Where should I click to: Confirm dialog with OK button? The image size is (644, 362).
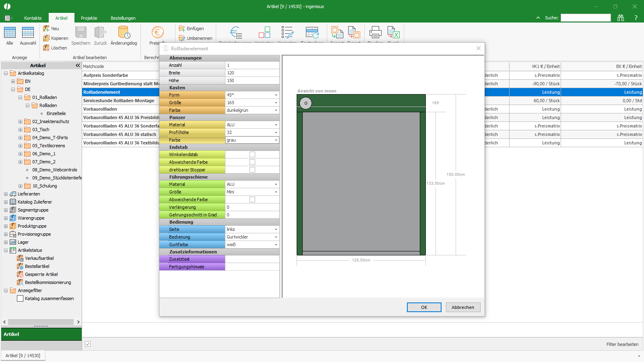pyautogui.click(x=424, y=307)
